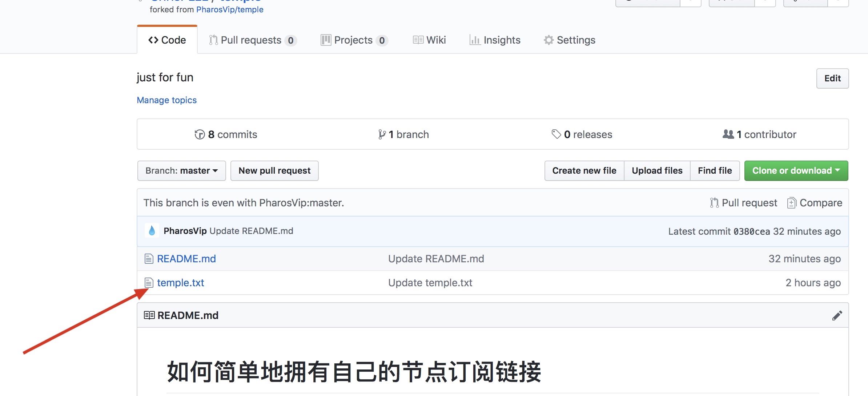This screenshot has width=868, height=396.
Task: Click the contributors people icon
Action: 728,134
